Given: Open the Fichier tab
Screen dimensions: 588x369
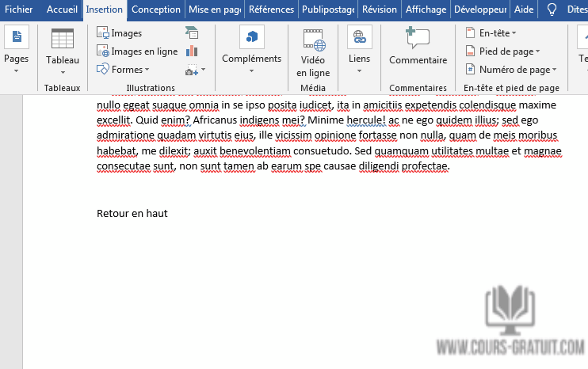Looking at the screenshot, I should coord(19,10).
